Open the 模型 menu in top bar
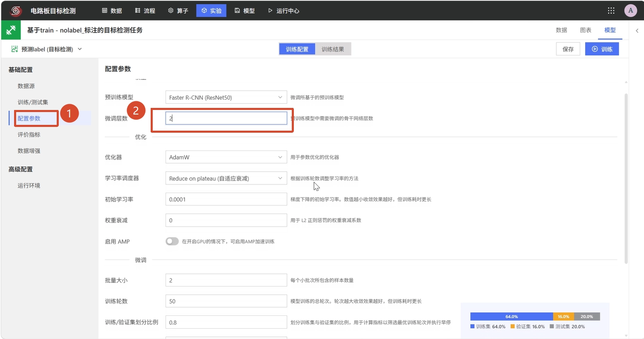This screenshot has height=339, width=644. (x=244, y=11)
